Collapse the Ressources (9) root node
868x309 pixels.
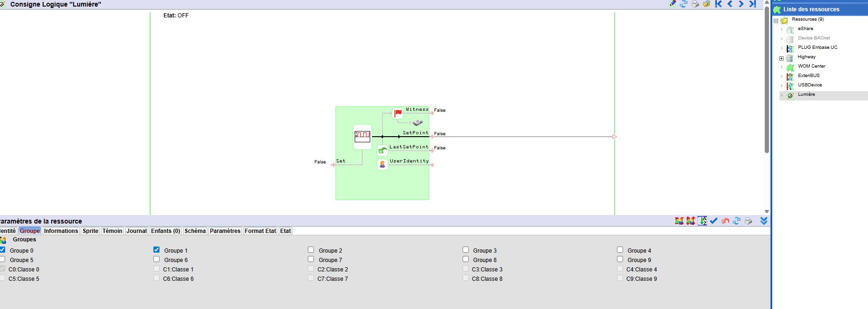coord(776,21)
